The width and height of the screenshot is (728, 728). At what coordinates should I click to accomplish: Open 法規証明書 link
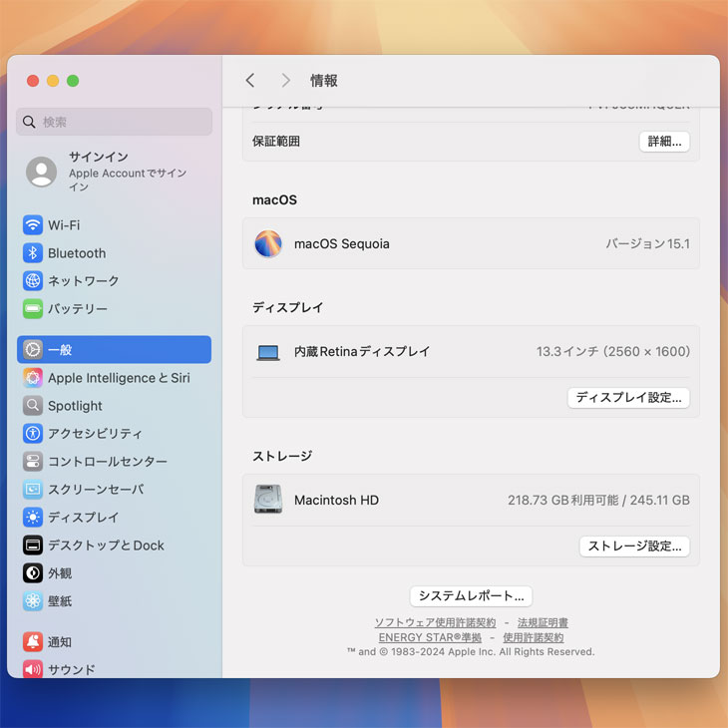(x=543, y=622)
